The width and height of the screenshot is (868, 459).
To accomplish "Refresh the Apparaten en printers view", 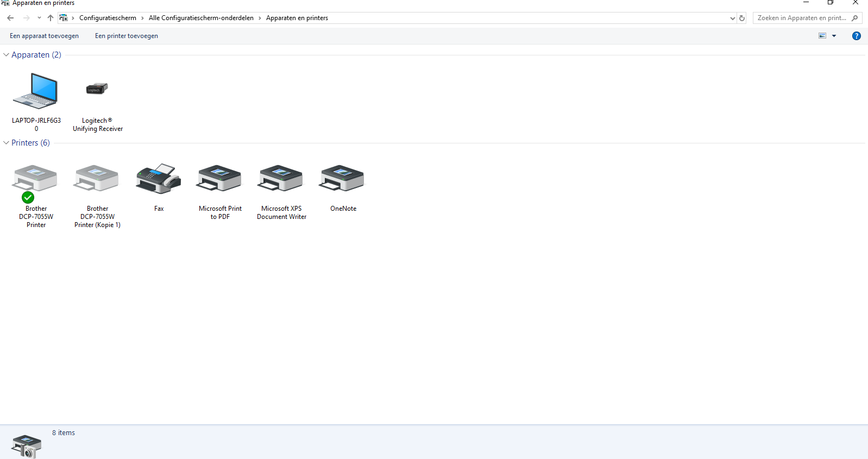I will pos(742,18).
